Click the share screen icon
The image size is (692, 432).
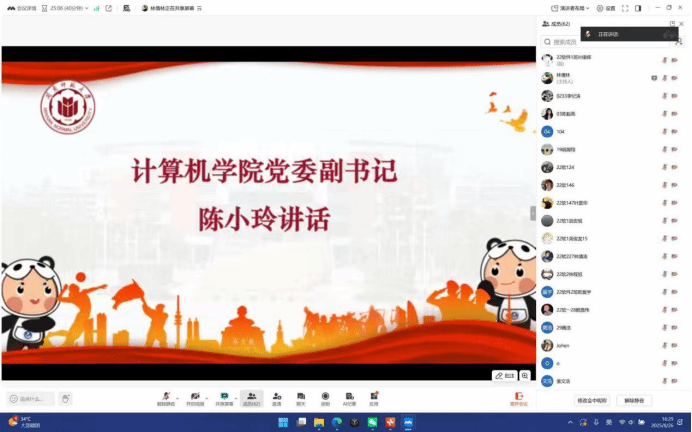(x=225, y=398)
